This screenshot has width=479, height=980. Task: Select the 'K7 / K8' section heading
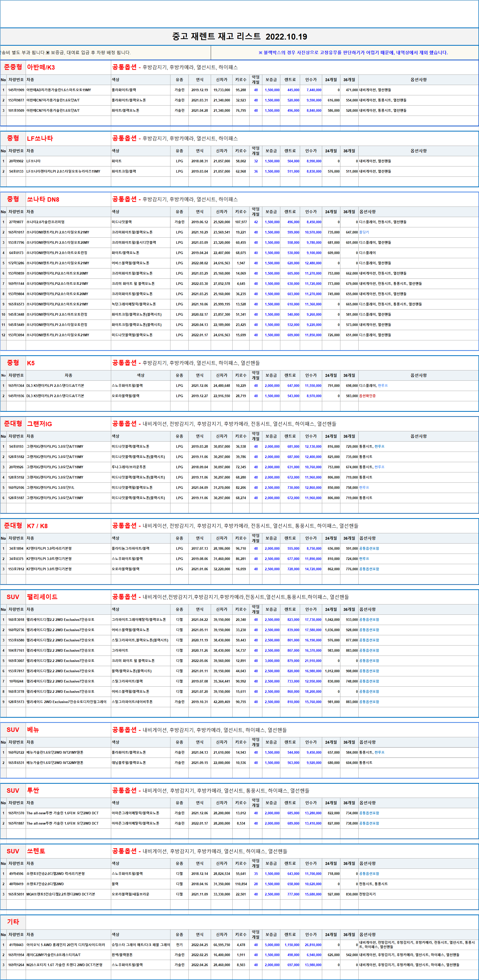tap(37, 526)
